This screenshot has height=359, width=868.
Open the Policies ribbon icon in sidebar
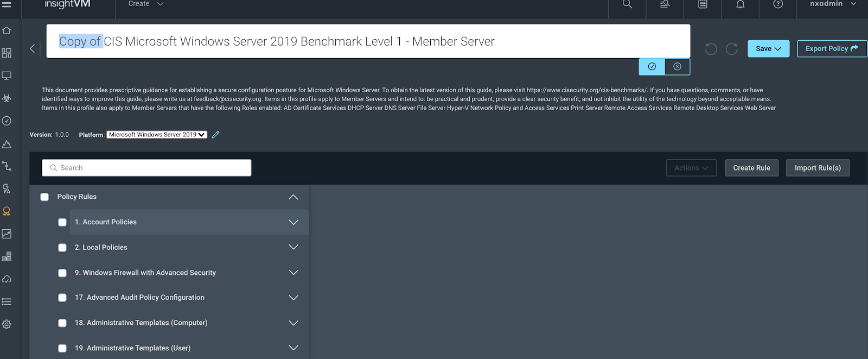click(7, 211)
